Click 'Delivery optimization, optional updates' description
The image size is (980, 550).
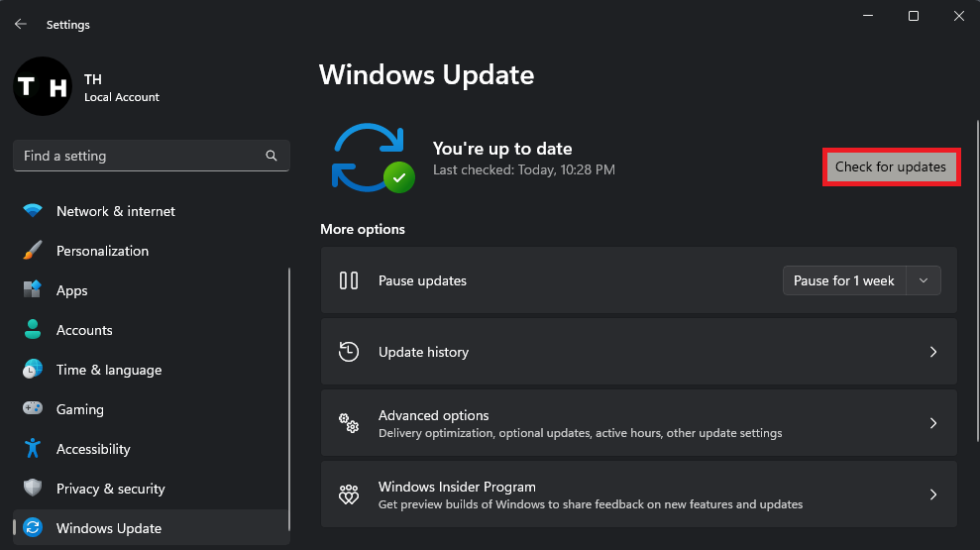pyautogui.click(x=580, y=433)
